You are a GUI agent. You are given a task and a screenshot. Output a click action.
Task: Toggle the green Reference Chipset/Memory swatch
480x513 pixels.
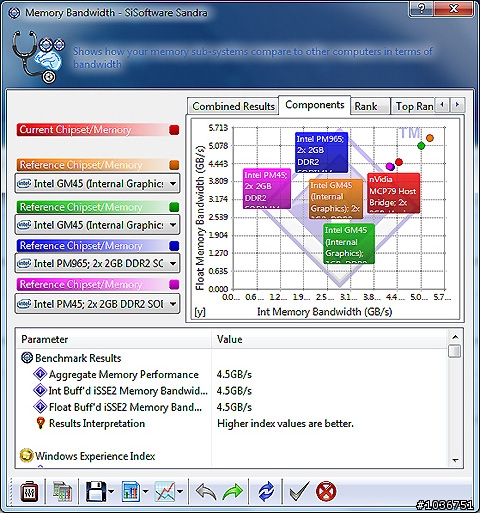point(174,207)
